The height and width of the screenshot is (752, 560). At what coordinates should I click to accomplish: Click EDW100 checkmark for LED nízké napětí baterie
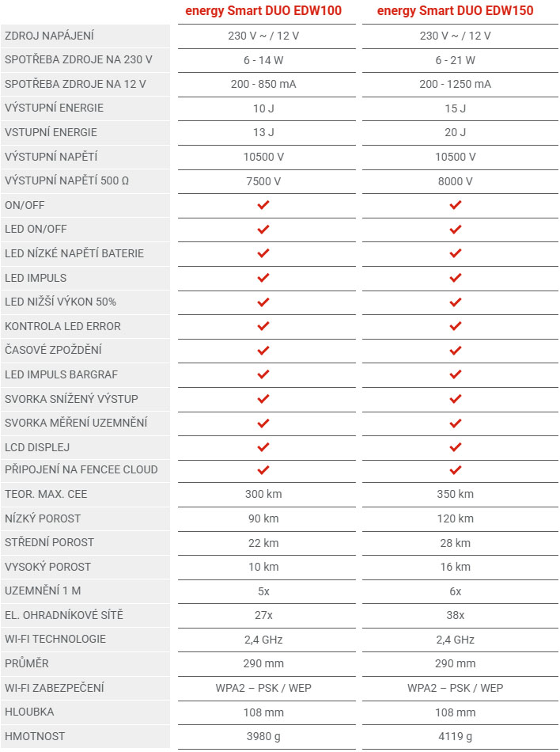pyautogui.click(x=263, y=253)
